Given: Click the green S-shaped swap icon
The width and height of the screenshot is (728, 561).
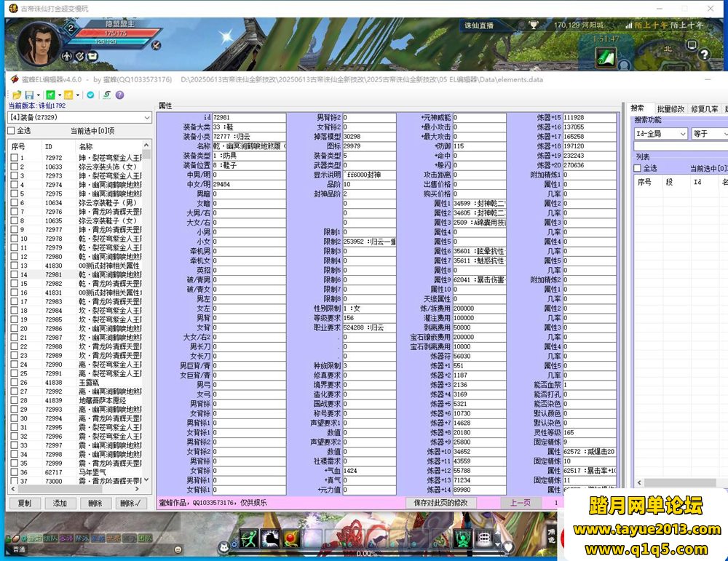Looking at the screenshot, I should [106, 95].
